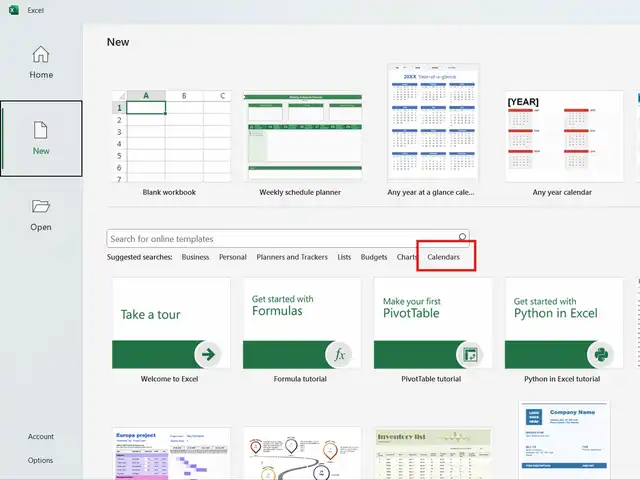Select the New document icon
Viewport: 640px width, 480px height.
[x=41, y=130]
